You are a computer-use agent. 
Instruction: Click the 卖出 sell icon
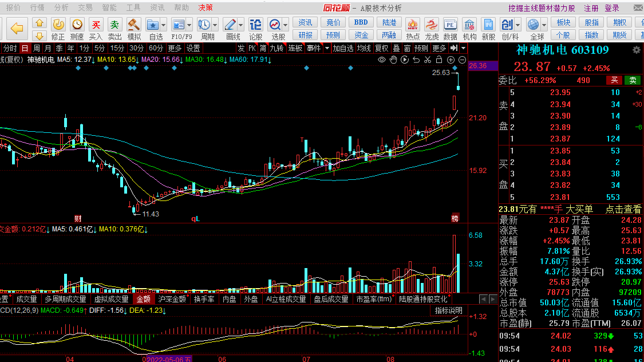pyautogui.click(x=114, y=29)
